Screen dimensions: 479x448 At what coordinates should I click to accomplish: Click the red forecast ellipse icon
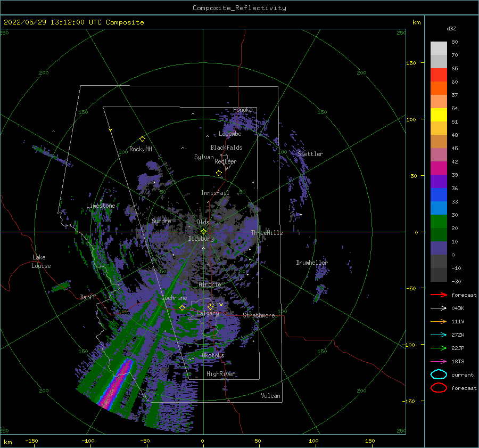click(x=439, y=388)
